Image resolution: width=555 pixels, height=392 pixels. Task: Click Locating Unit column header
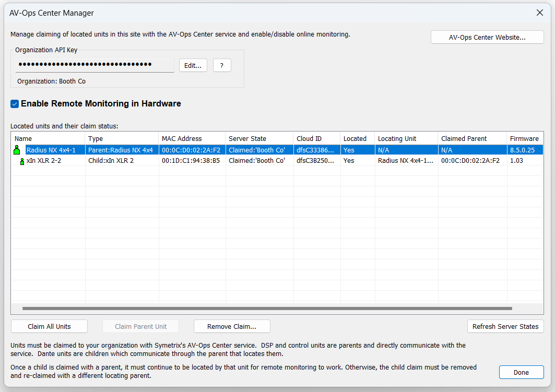406,139
